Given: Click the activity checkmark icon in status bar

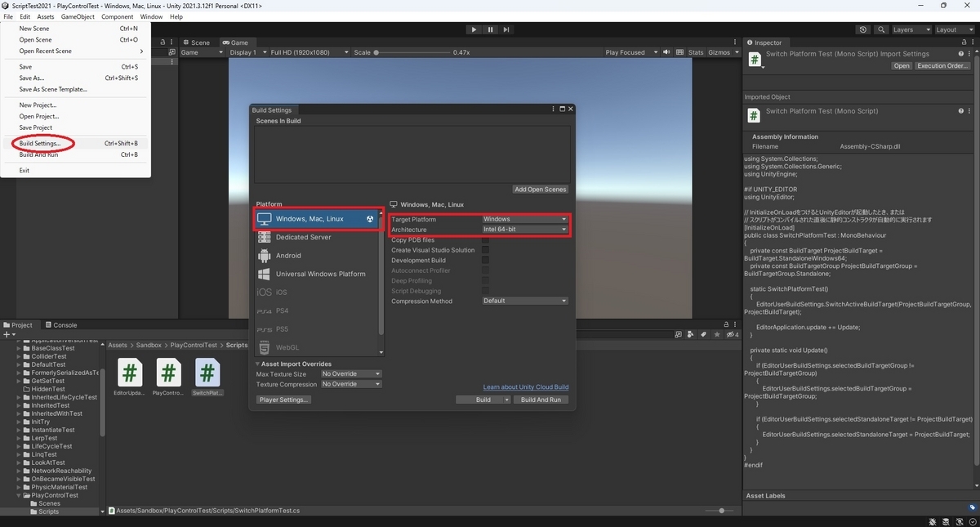Looking at the screenshot, I should pos(972,520).
